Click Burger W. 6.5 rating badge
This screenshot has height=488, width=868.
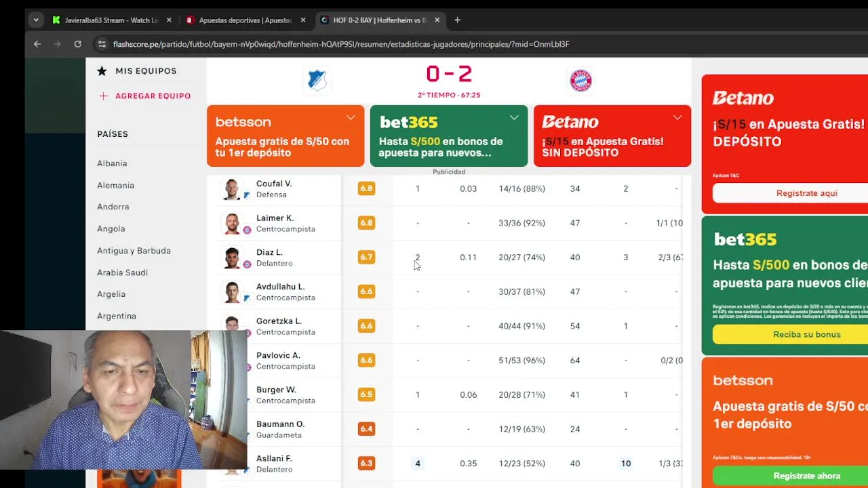pyautogui.click(x=366, y=394)
